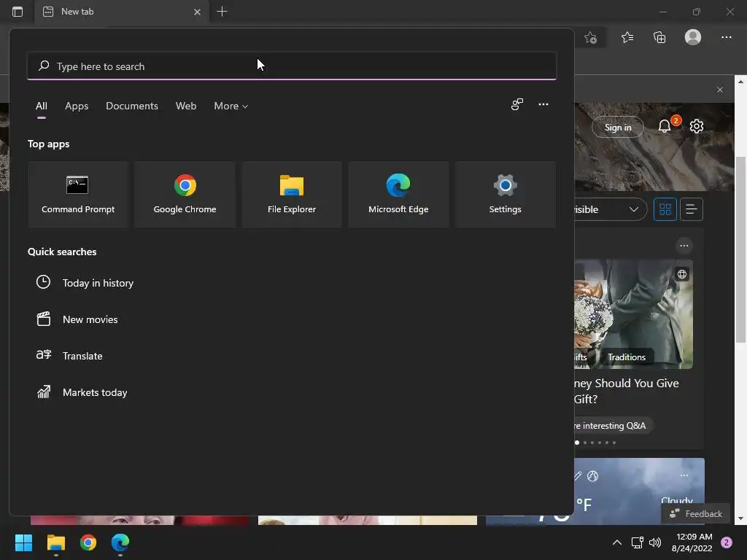Viewport: 747px width, 560px height.
Task: Open Edge Settings and more menu
Action: click(x=726, y=37)
